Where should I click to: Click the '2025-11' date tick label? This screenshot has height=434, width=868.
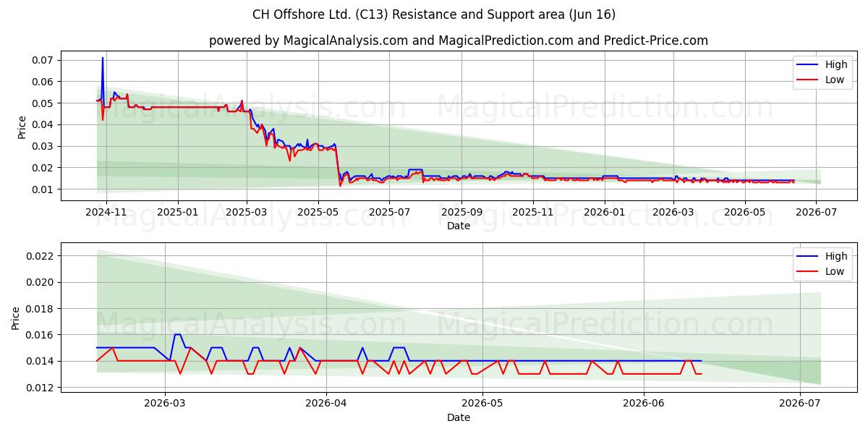pyautogui.click(x=532, y=212)
